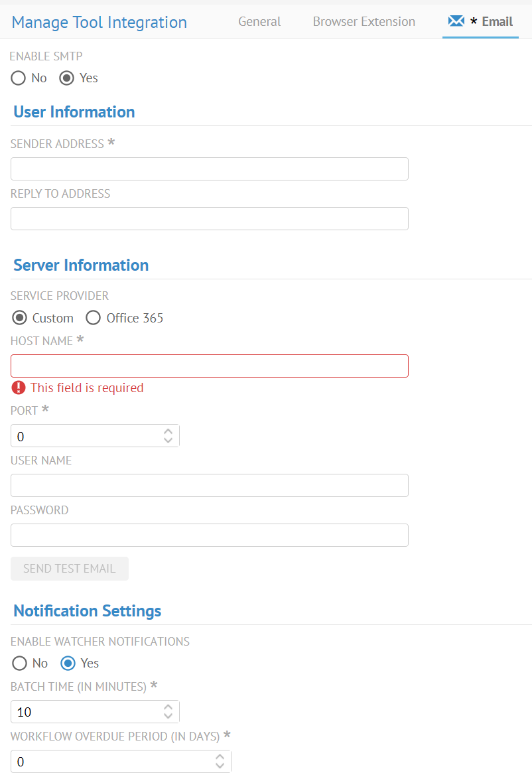Focus the Password input field
Screen dimensions: 532x781
tap(209, 535)
